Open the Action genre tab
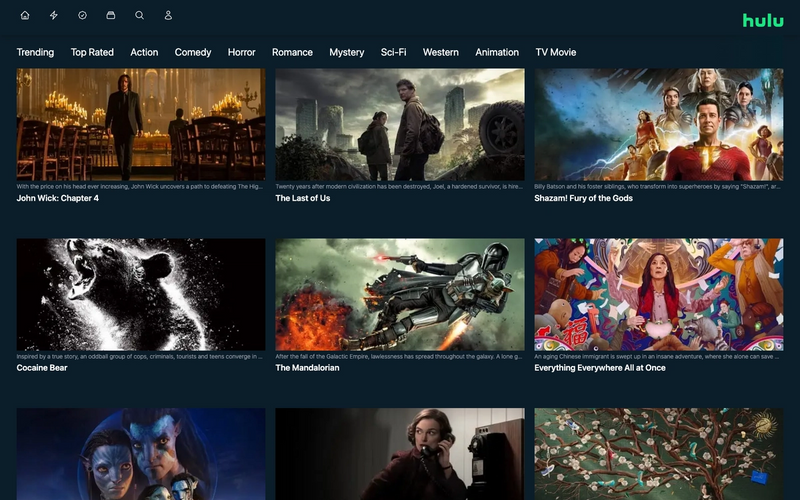 pos(144,52)
